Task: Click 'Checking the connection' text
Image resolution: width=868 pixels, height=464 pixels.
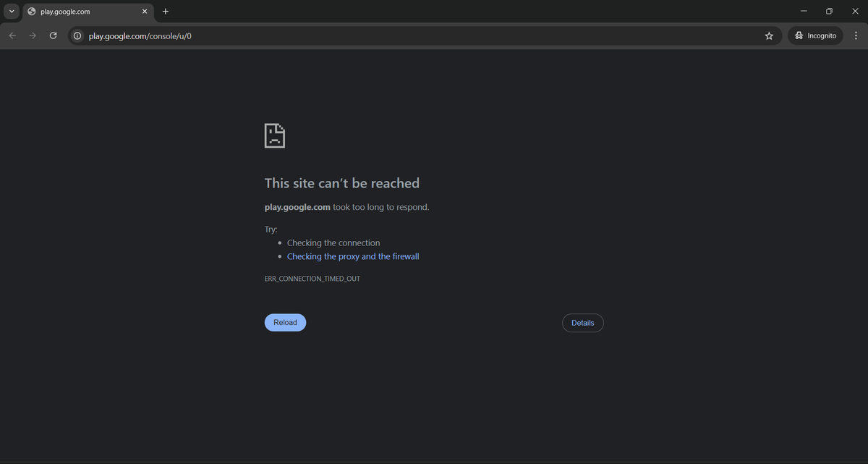Action: point(333,242)
